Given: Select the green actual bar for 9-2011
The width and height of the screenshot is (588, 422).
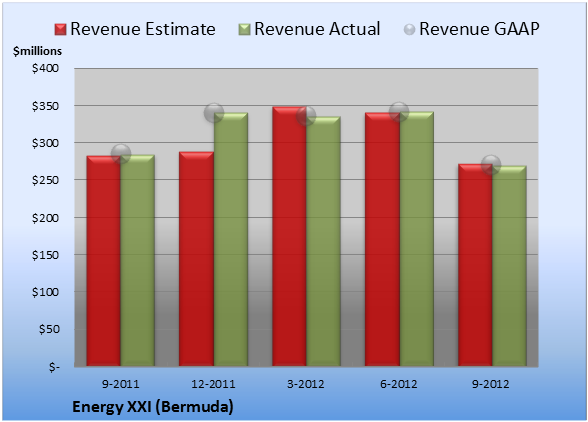Looking at the screenshot, I should pos(138,260).
